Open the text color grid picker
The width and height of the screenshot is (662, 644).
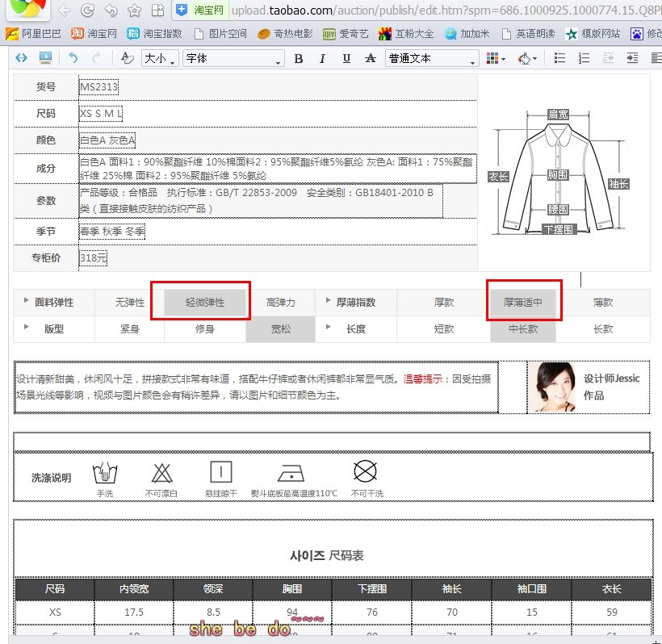click(x=495, y=59)
